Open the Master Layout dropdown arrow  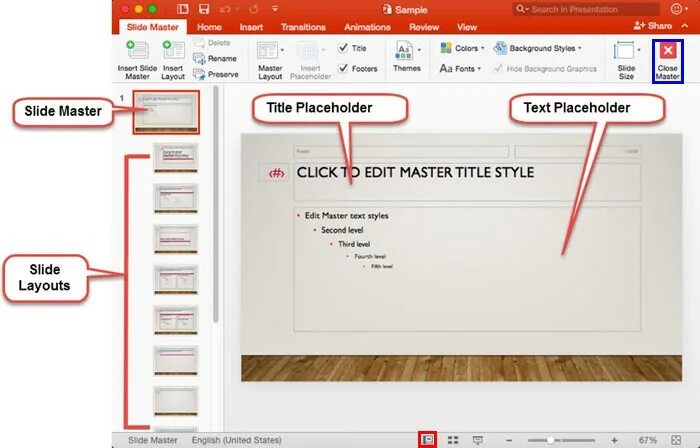282,50
